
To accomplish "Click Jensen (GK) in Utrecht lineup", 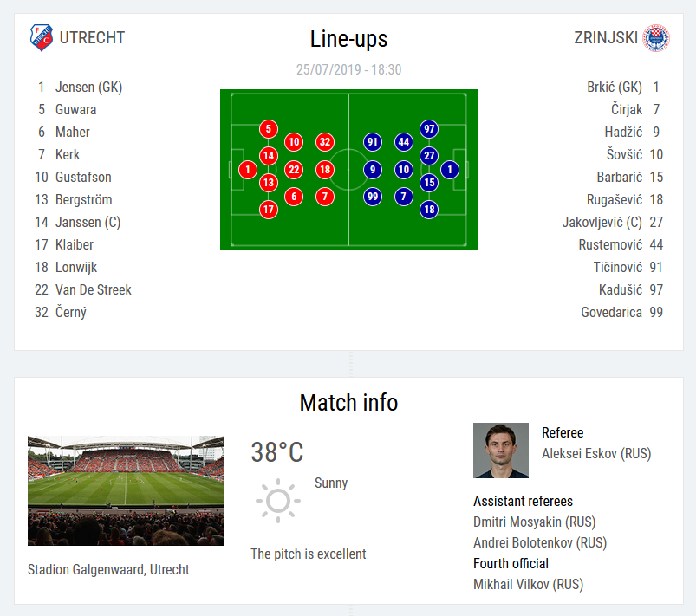I will click(x=88, y=87).
